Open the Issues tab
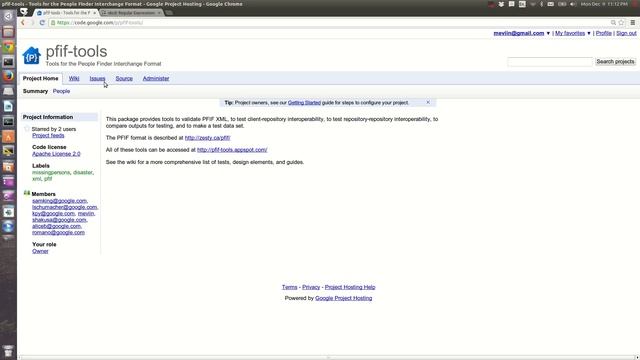 pyautogui.click(x=97, y=78)
